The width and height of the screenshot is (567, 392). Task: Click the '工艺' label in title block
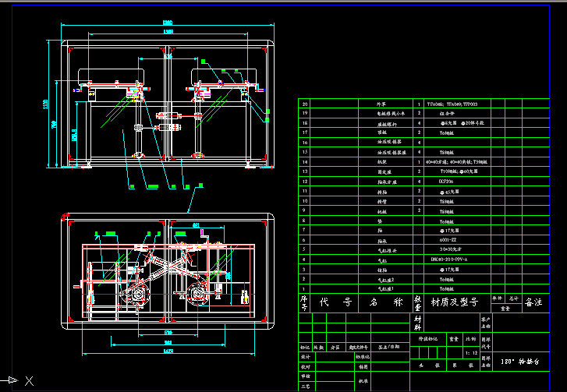coord(306,387)
